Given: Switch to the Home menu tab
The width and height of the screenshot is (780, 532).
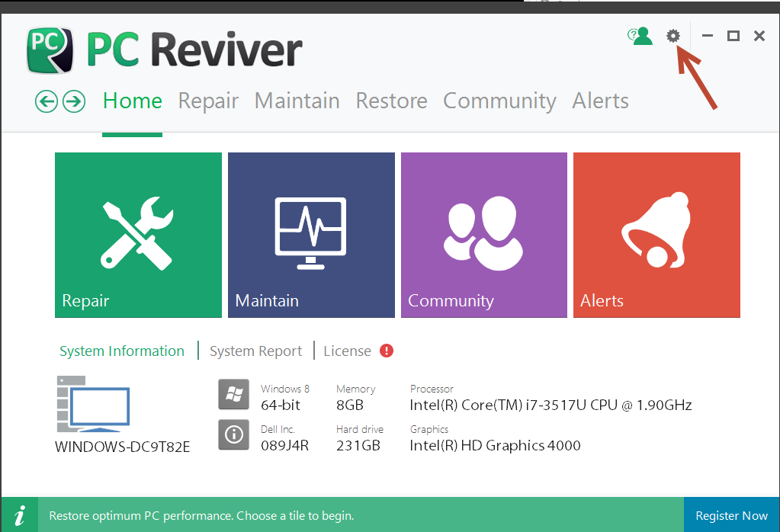Looking at the screenshot, I should point(133,101).
